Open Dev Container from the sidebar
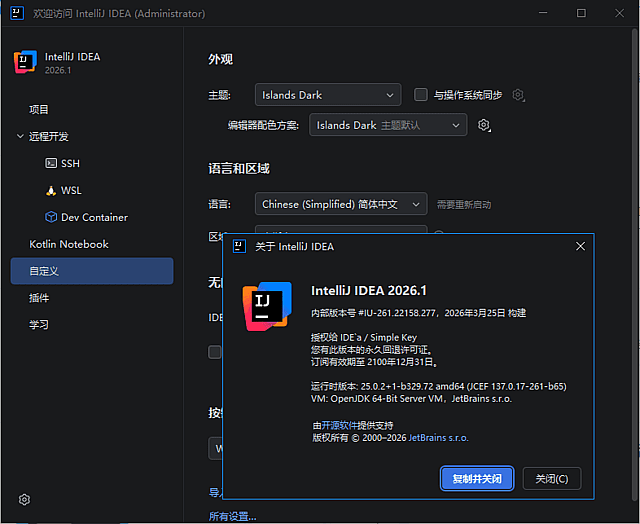The height and width of the screenshot is (524, 640). (x=93, y=217)
